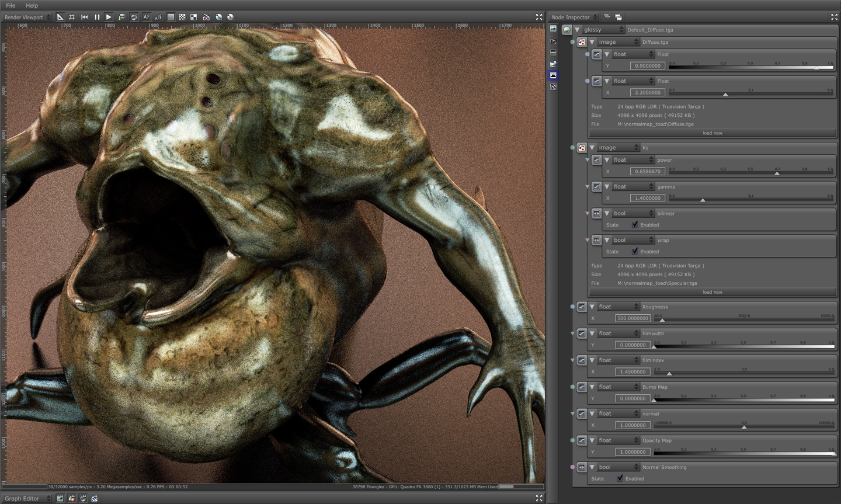Click the AF auto focus icon
The image size is (841, 504).
click(x=146, y=18)
